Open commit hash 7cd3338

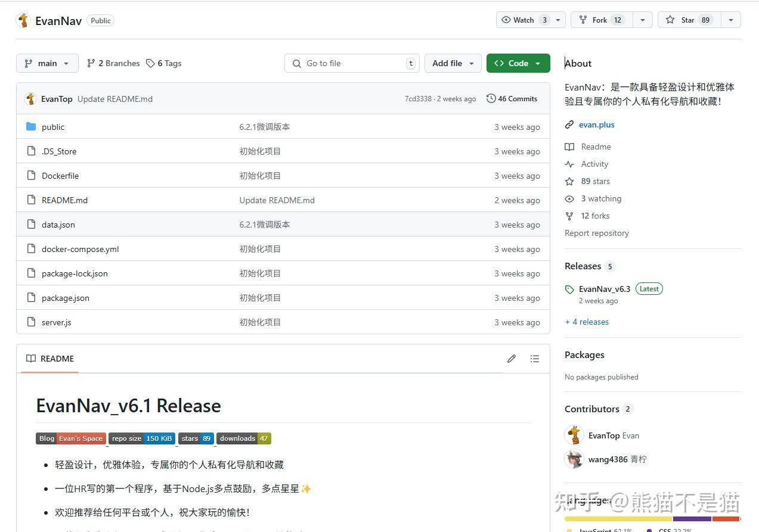tap(418, 99)
